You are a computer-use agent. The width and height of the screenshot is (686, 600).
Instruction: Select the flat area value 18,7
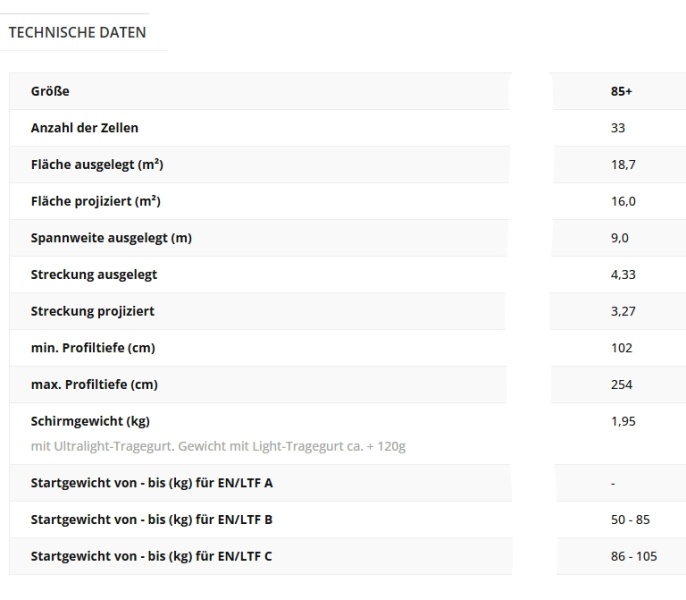coord(622,165)
